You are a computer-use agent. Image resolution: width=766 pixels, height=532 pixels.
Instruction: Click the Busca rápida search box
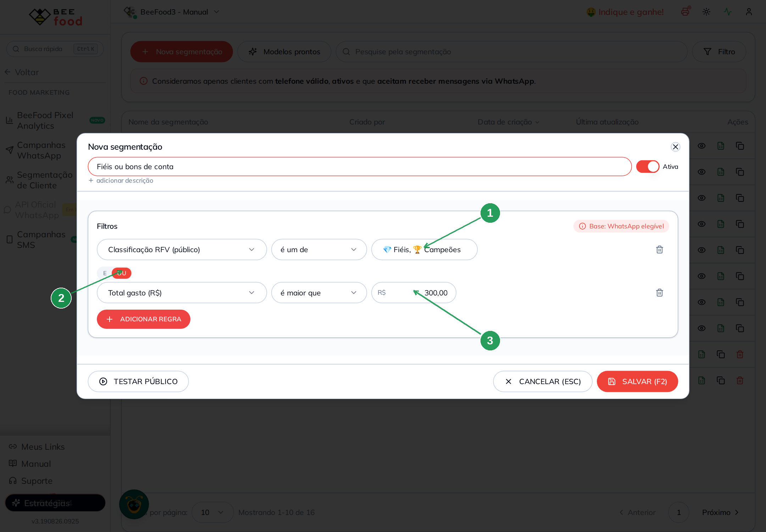tap(55, 49)
